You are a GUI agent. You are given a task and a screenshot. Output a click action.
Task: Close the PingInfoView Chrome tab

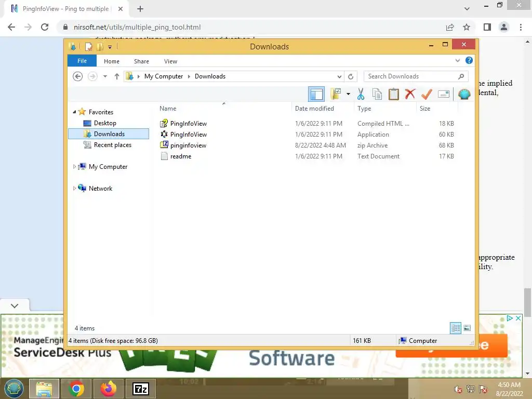coord(121,9)
